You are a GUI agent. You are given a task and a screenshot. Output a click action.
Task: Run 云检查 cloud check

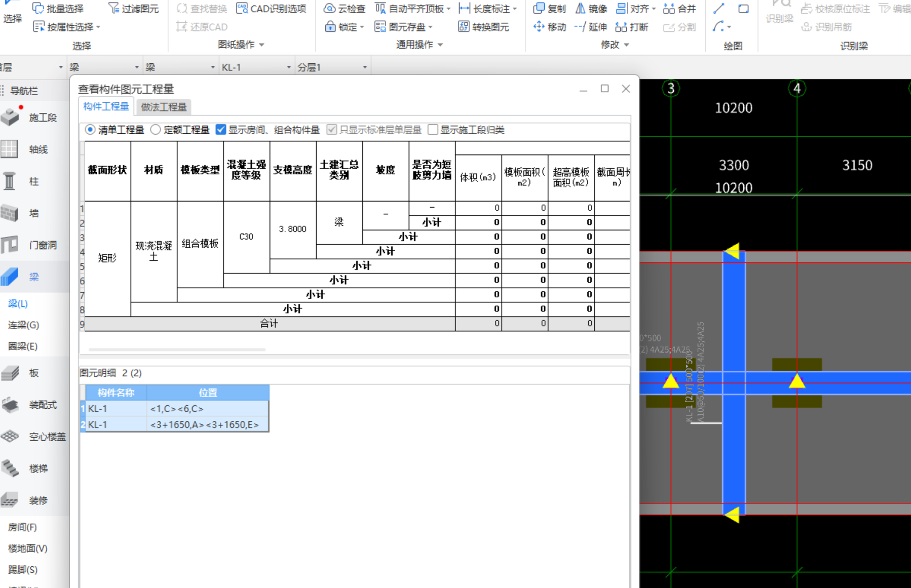(x=345, y=8)
